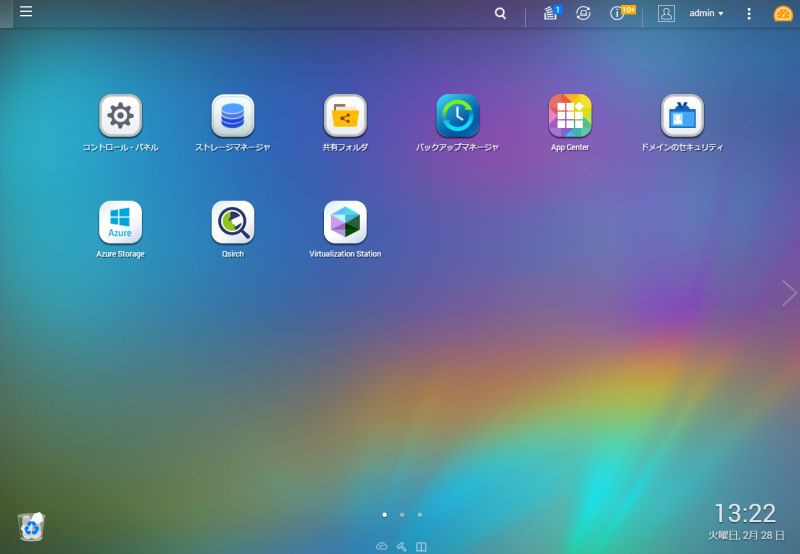Launch Azure Storage app
The height and width of the screenshot is (554, 800).
pyautogui.click(x=120, y=222)
